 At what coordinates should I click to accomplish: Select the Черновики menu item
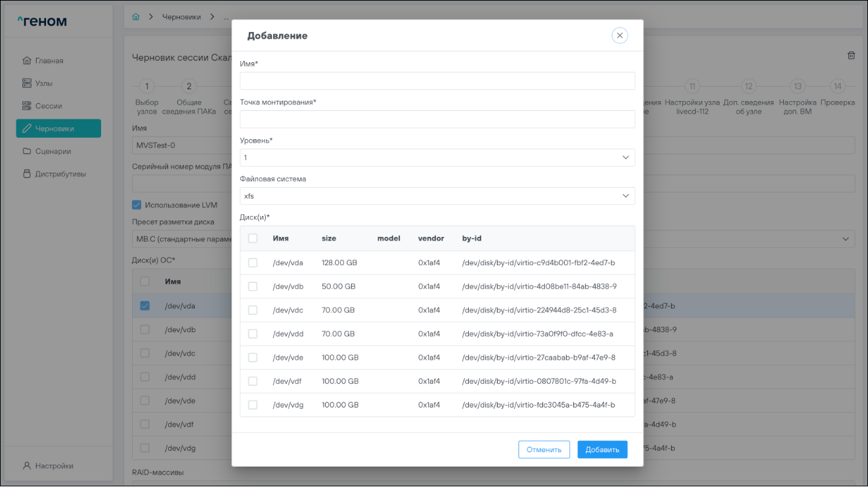(58, 129)
